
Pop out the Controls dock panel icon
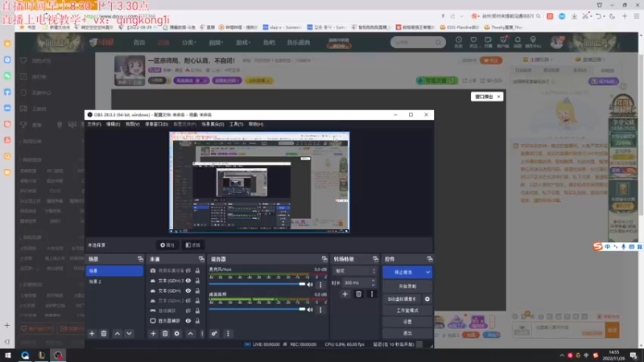pos(430,259)
